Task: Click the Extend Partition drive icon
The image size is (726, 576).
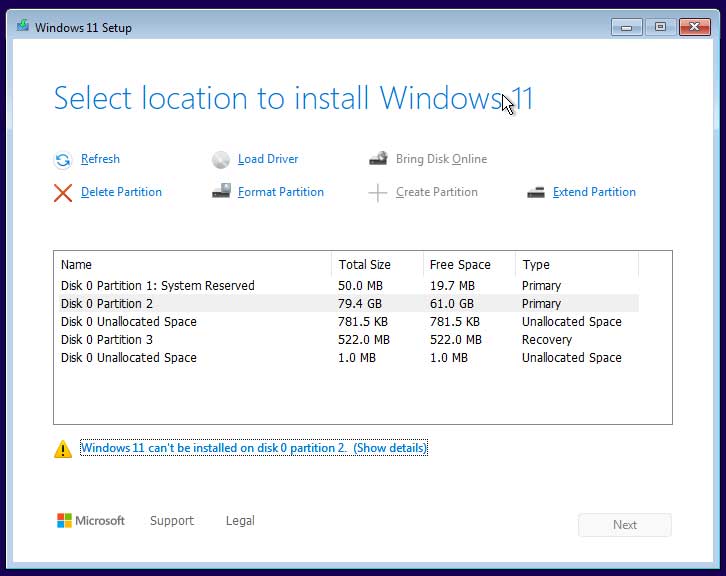Action: (x=536, y=192)
